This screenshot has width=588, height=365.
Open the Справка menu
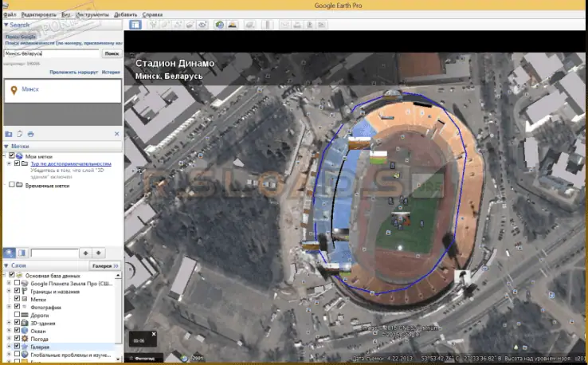click(x=152, y=14)
